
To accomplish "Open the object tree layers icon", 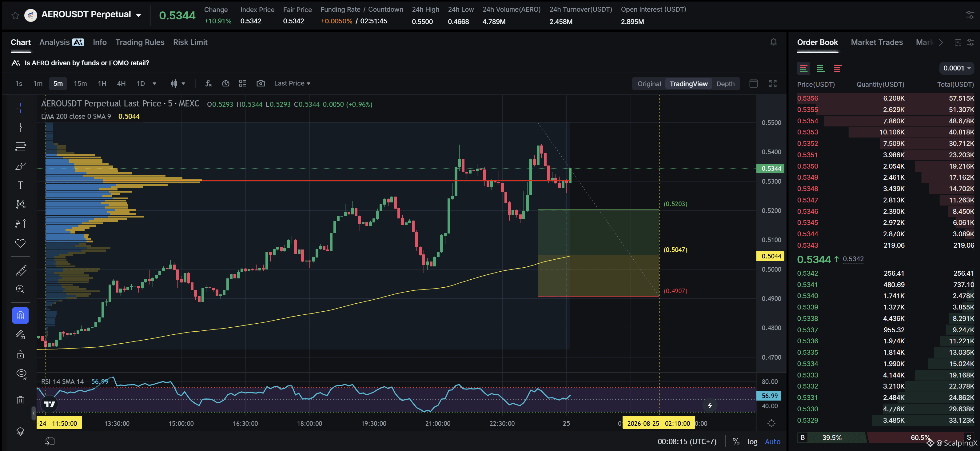I will point(21,431).
